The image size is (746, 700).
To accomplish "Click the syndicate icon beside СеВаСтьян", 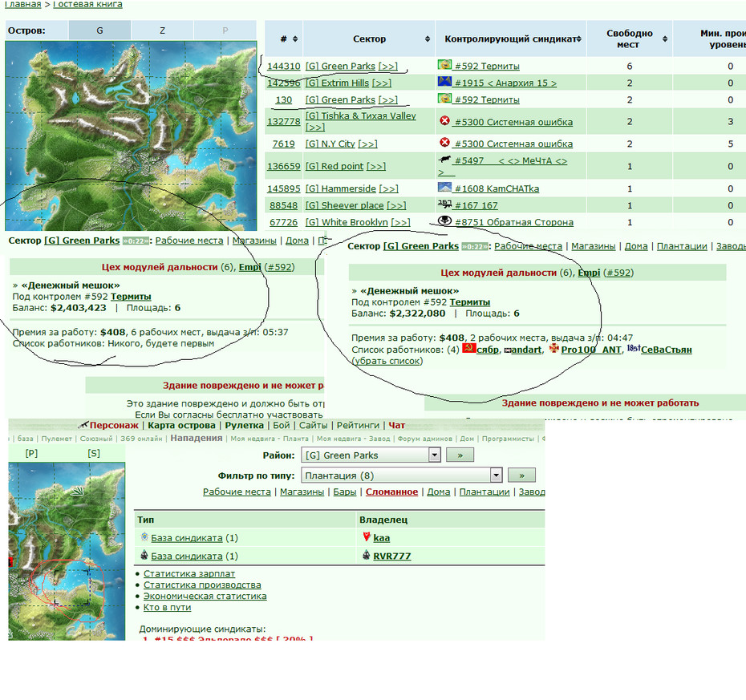I will [633, 348].
